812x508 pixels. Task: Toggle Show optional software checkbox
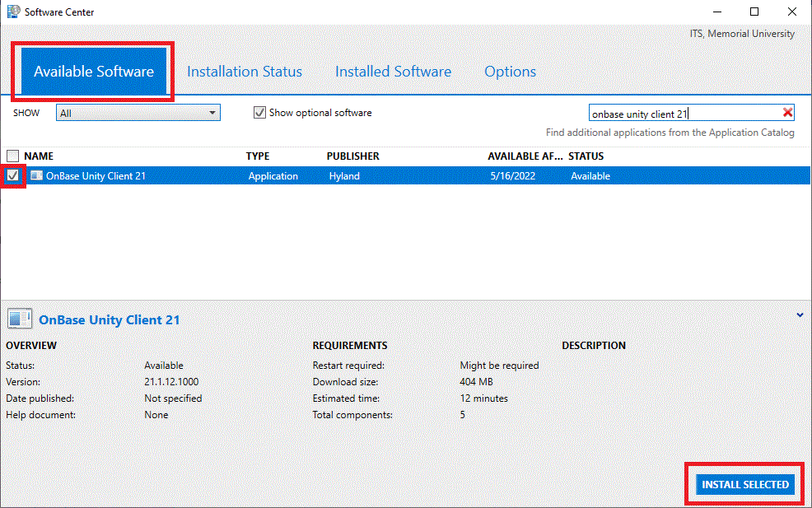point(259,112)
